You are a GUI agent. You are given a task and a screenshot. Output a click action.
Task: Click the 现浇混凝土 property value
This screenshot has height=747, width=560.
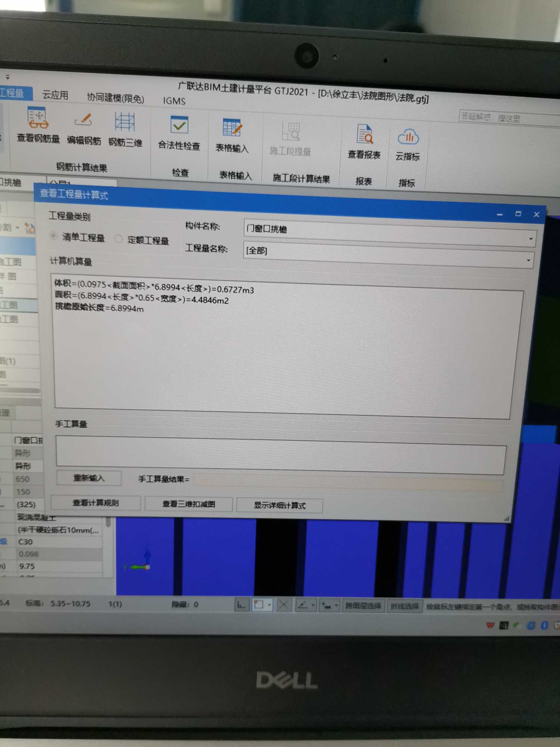pyautogui.click(x=37, y=517)
